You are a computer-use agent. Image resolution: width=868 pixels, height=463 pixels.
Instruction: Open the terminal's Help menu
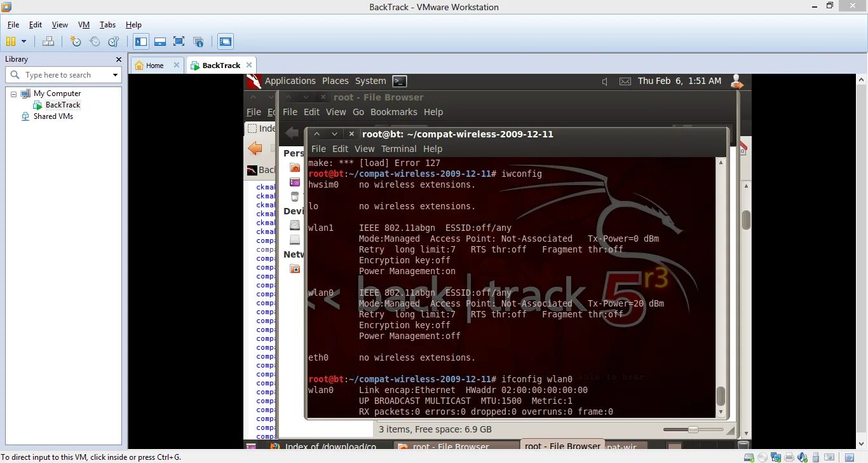(x=433, y=149)
